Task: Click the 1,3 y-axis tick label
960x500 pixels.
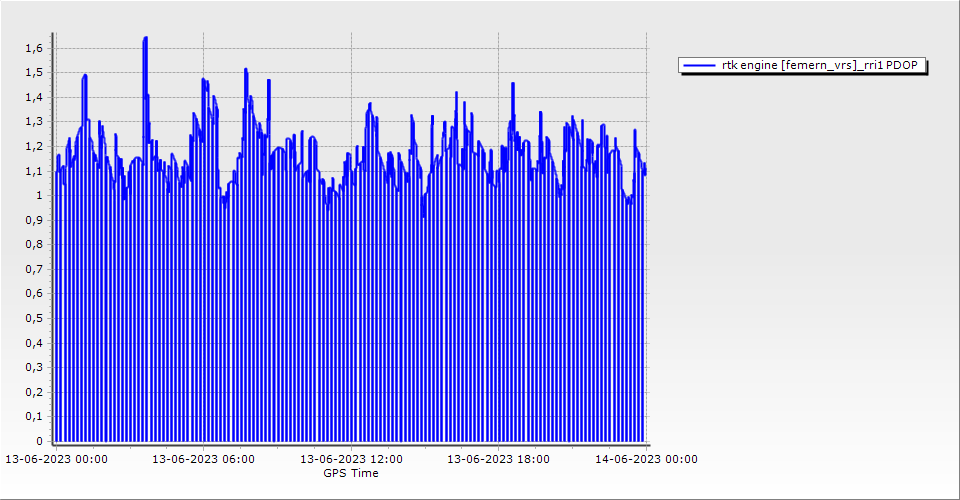Action: (x=35, y=122)
